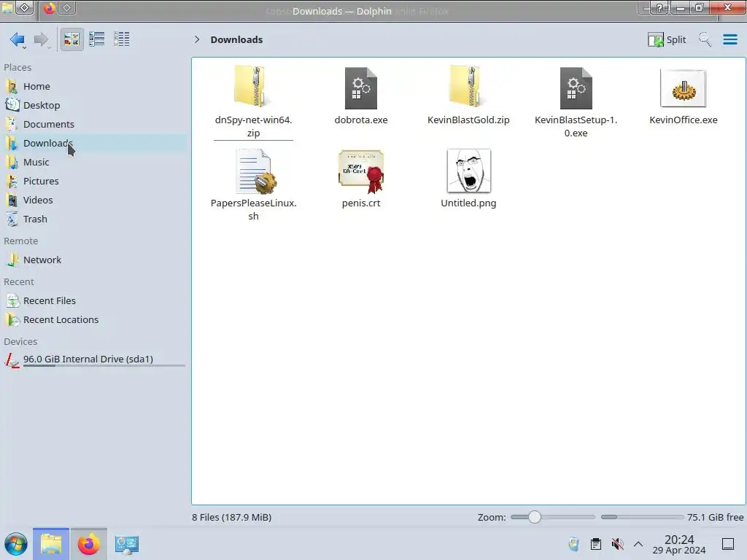Image resolution: width=747 pixels, height=560 pixels.
Task: Toggle Split view
Action: click(667, 39)
